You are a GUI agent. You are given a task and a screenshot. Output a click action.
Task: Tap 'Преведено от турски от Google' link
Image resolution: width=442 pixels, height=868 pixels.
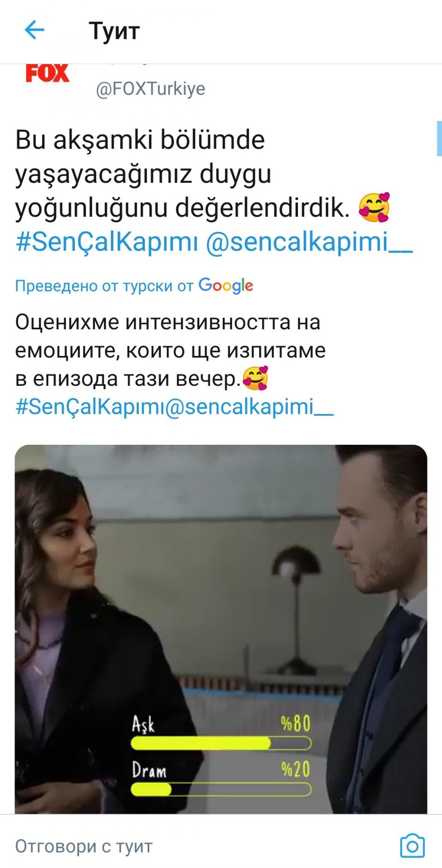(134, 285)
